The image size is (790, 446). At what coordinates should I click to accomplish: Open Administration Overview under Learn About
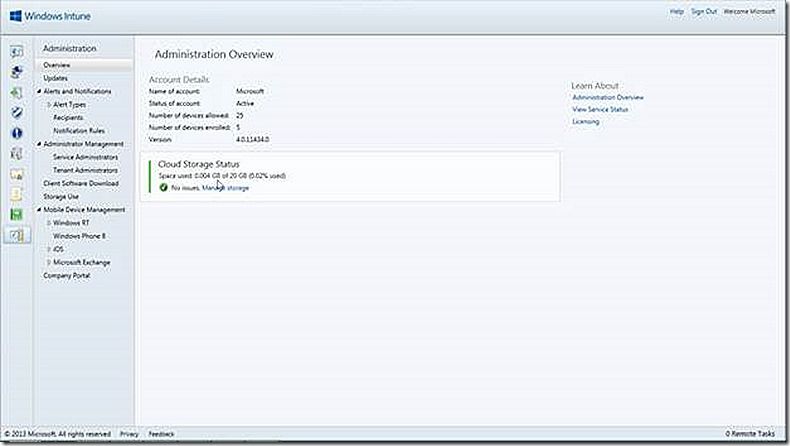pos(608,97)
